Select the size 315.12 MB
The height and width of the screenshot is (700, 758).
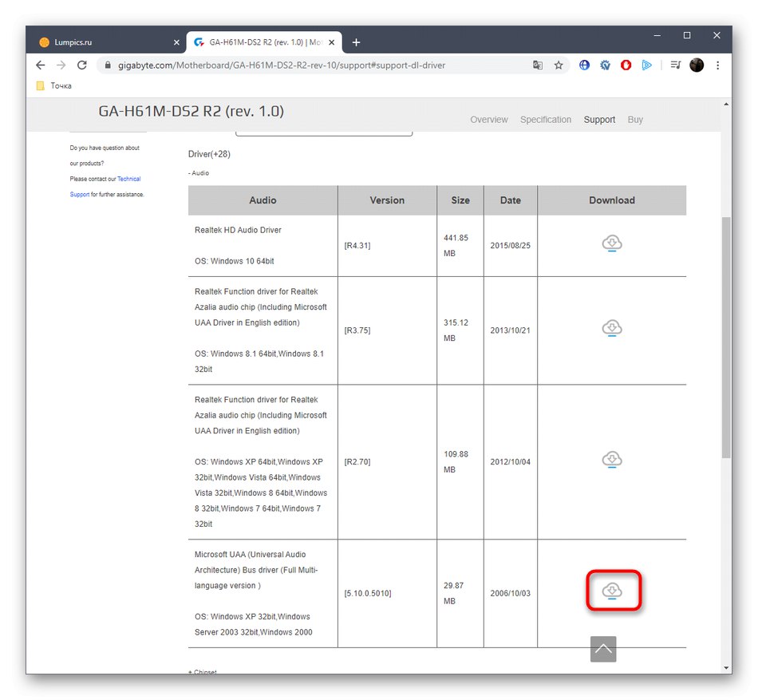coord(456,330)
